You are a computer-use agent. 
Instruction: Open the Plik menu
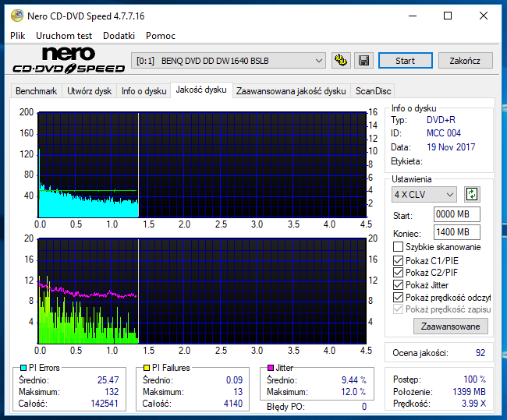pyautogui.click(x=17, y=36)
